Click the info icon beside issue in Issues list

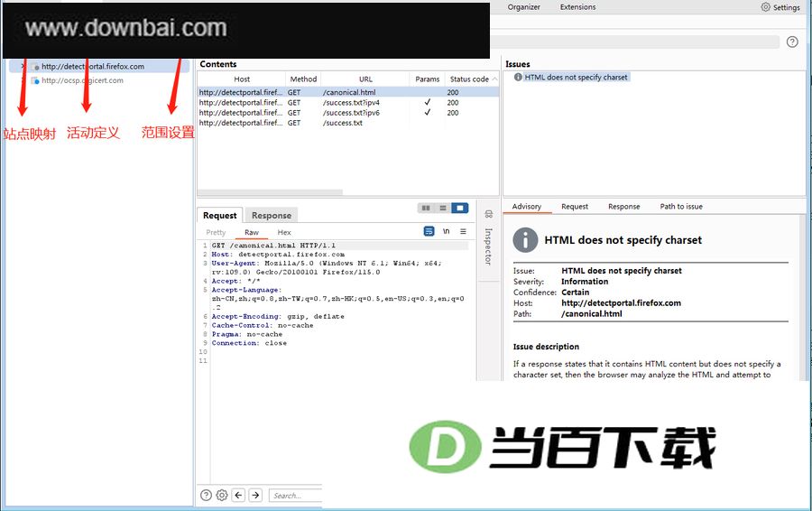(518, 78)
